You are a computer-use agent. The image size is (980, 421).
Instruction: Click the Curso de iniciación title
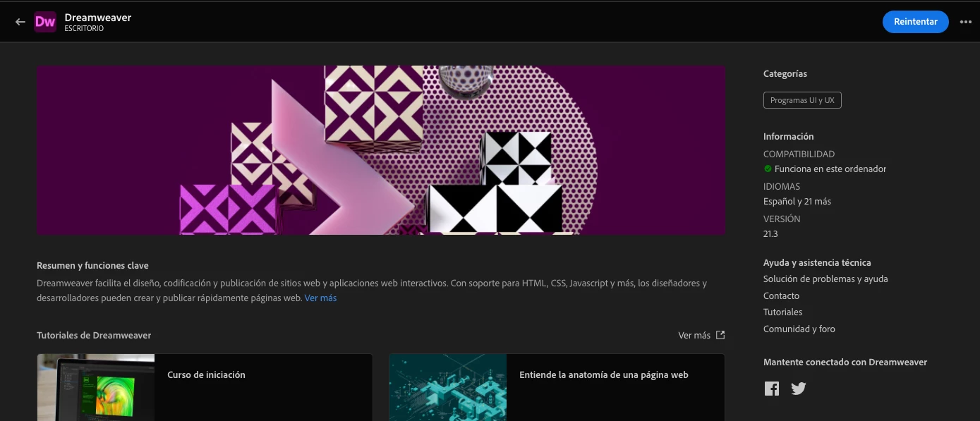[x=206, y=374]
